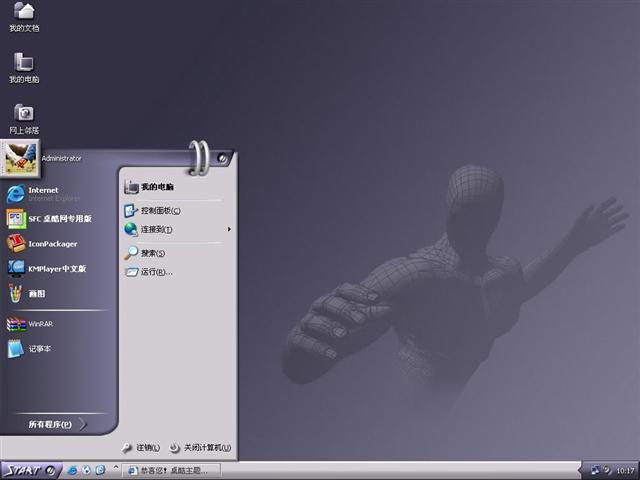Choose 运行 run command

click(155, 271)
